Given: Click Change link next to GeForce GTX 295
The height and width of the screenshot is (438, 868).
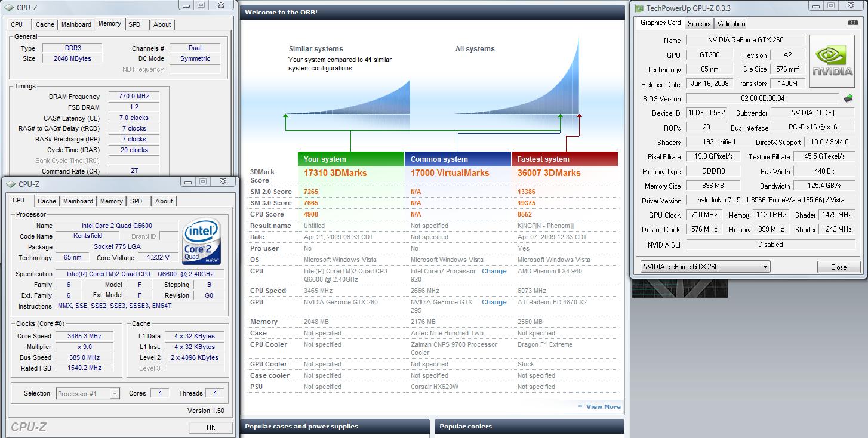Looking at the screenshot, I should (x=494, y=302).
